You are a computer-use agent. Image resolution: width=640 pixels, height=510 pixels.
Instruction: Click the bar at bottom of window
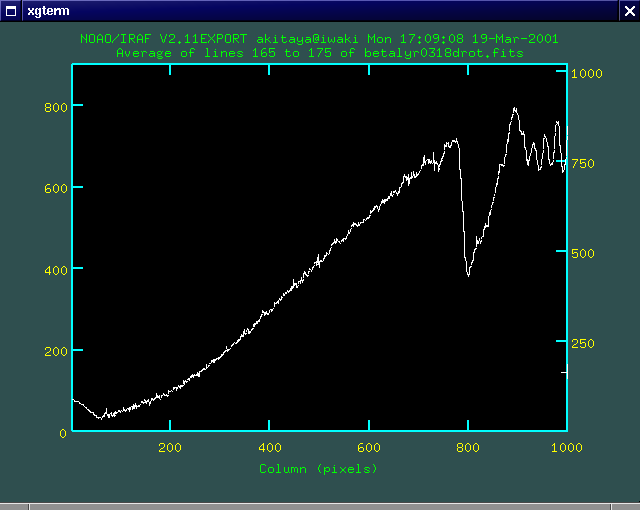pyautogui.click(x=320, y=506)
